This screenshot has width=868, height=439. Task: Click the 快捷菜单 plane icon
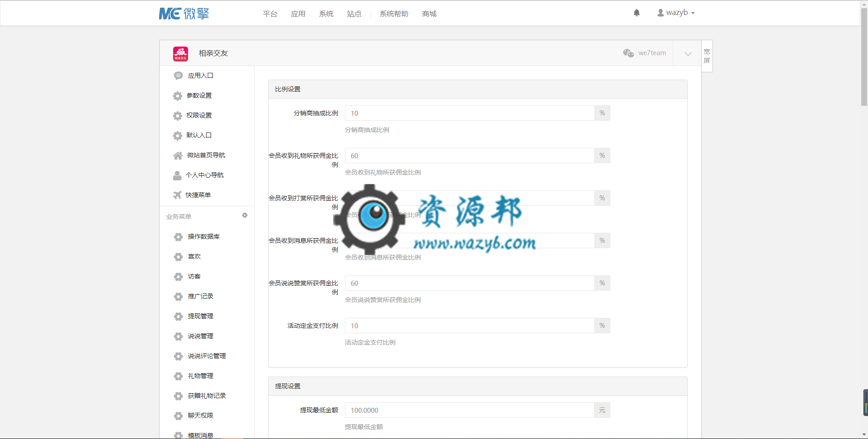click(177, 195)
